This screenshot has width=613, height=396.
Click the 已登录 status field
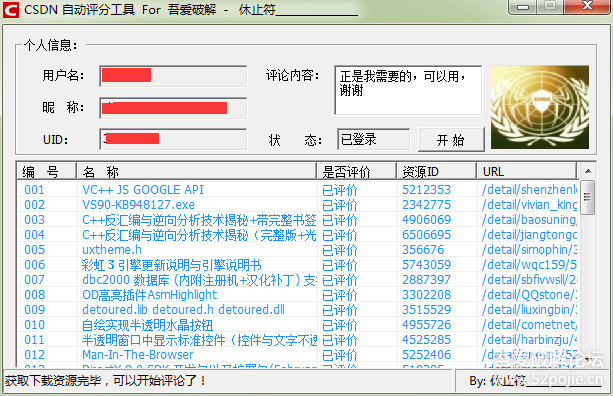click(x=373, y=139)
